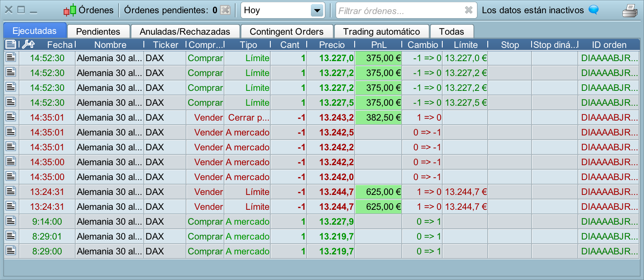This screenshot has width=644, height=280.
Task: Sort by the PnL column header
Action: [x=379, y=45]
